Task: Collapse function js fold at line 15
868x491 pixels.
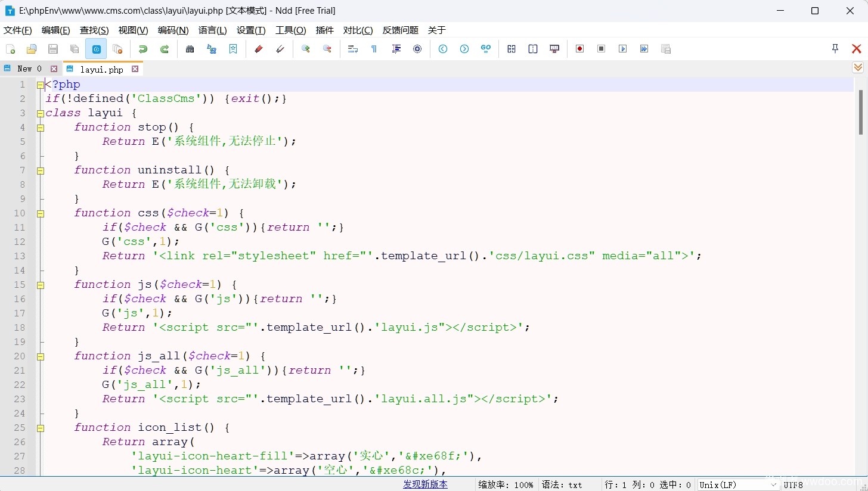Action: [41, 285]
